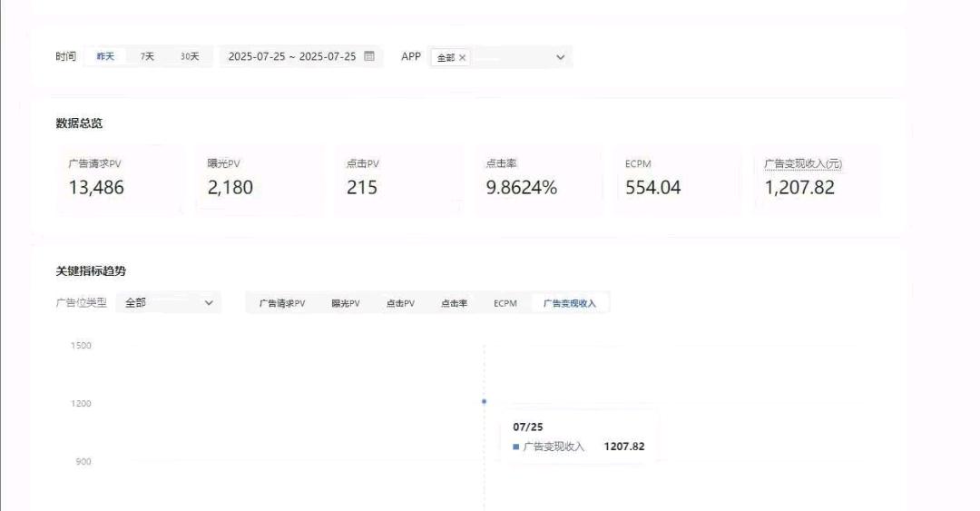The height and width of the screenshot is (511, 980).
Task: Select the 昨天 time filter
Action: 105,56
